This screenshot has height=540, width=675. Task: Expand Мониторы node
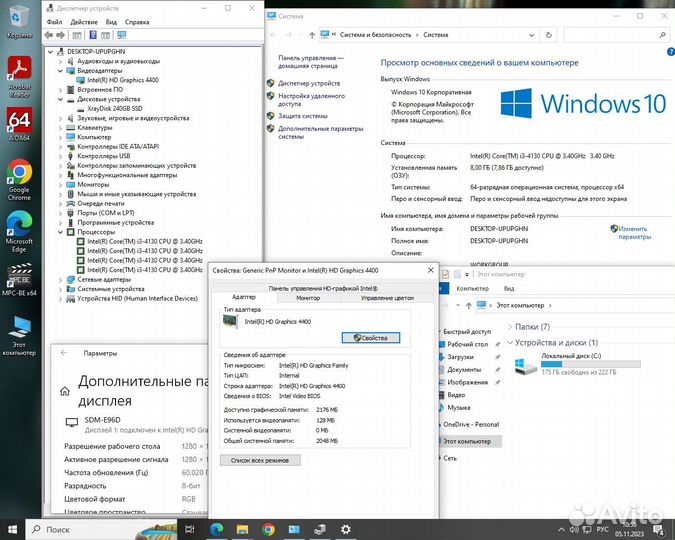pyautogui.click(x=60, y=185)
